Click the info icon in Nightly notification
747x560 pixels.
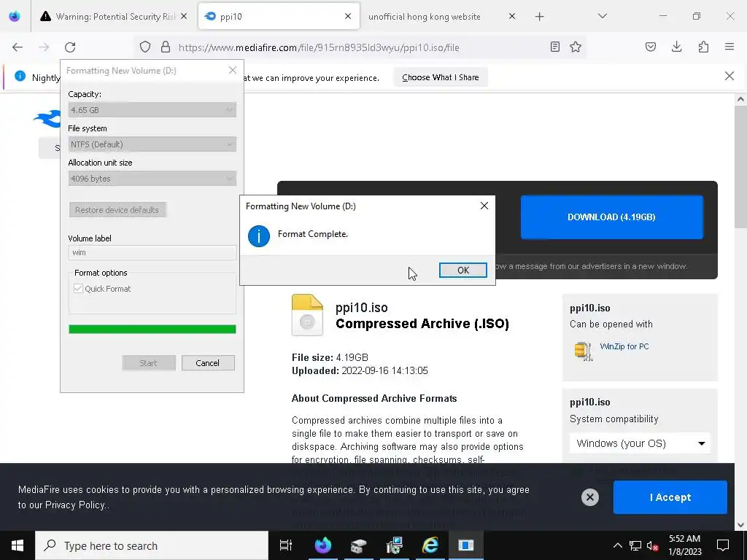pos(20,76)
